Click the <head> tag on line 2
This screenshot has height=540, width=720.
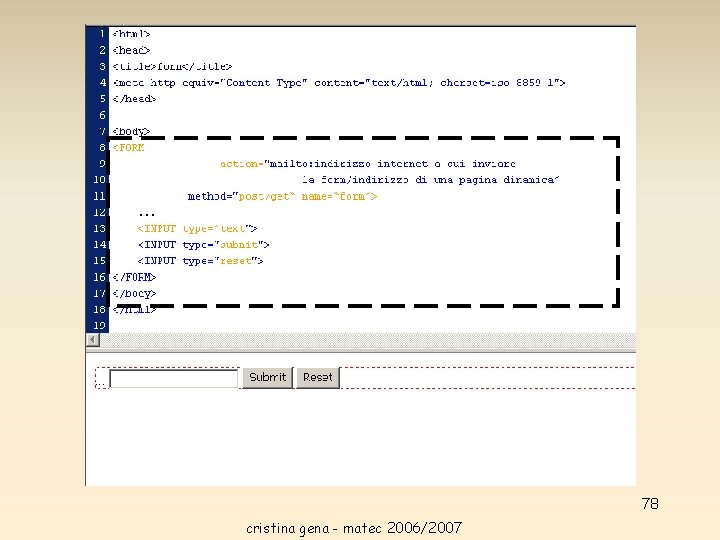[x=131, y=50]
